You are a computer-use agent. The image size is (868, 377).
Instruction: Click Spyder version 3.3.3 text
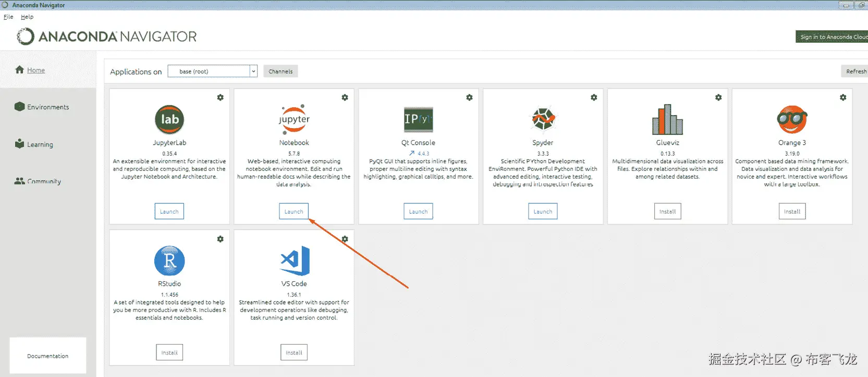pos(543,154)
